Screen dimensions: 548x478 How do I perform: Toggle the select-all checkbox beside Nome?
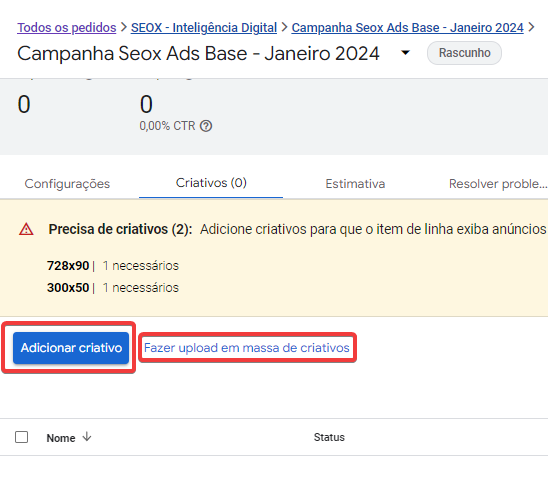[x=22, y=437]
